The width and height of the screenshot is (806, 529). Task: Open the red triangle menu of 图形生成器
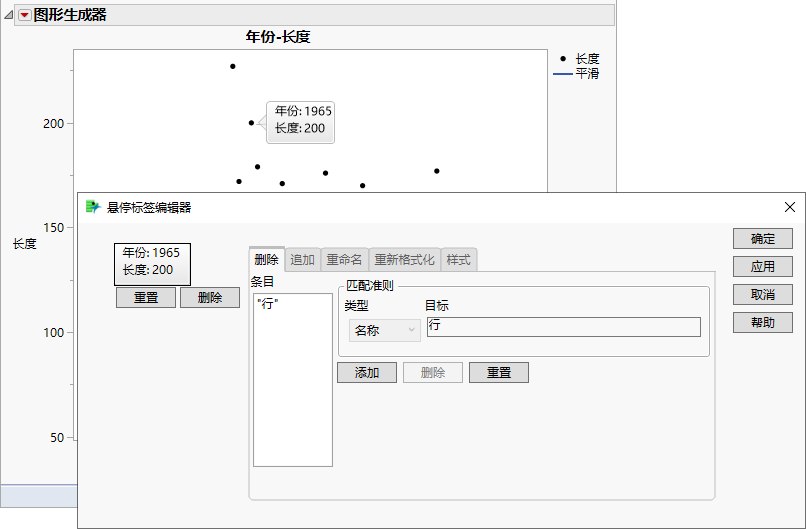(24, 15)
